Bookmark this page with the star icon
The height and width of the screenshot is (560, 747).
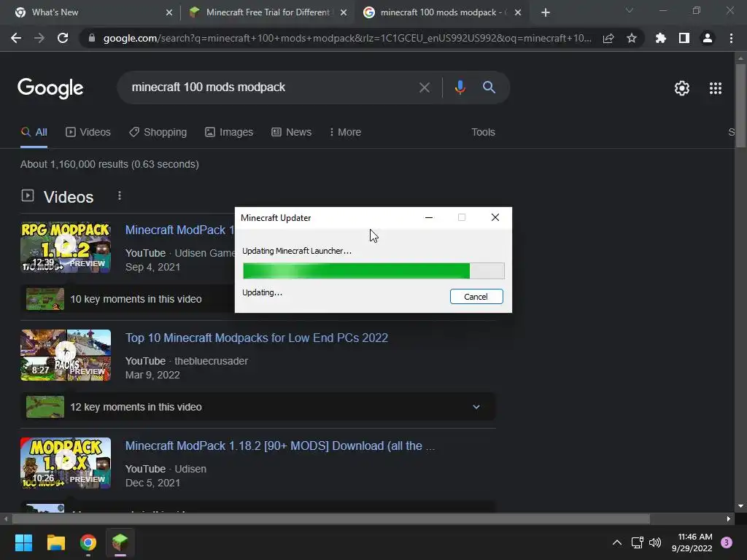[631, 38]
